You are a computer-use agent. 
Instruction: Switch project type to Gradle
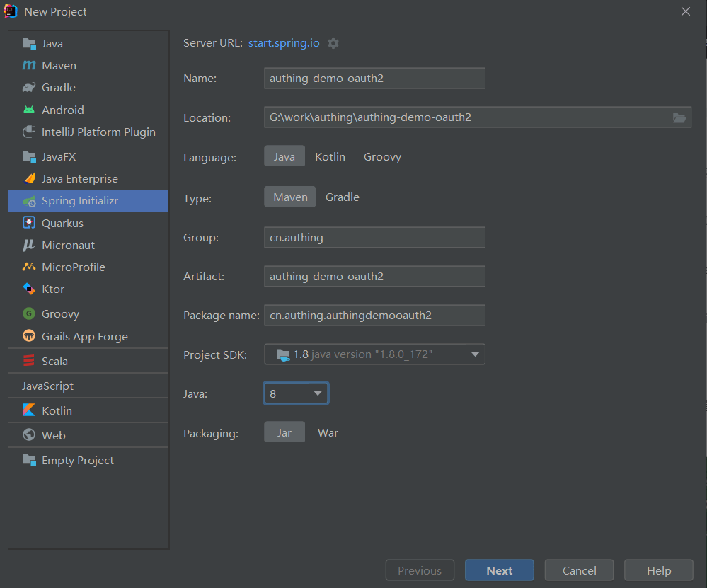tap(342, 197)
